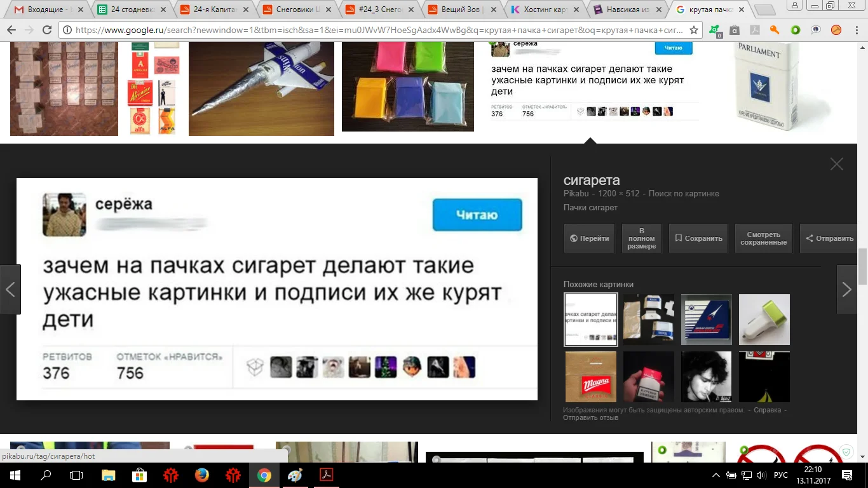The height and width of the screenshot is (488, 868).
Task: Open Microsoft Store from the taskbar
Action: click(x=139, y=475)
